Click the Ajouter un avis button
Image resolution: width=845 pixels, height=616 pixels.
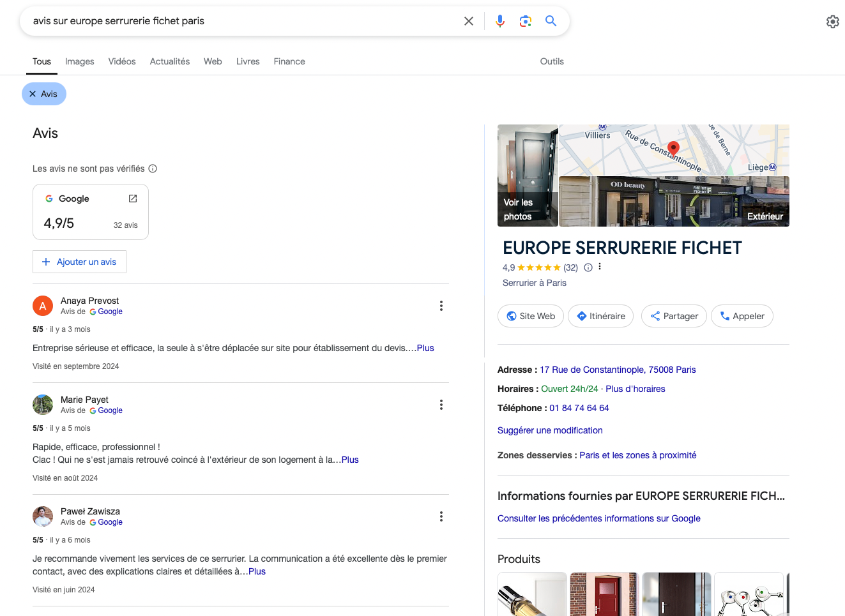click(79, 262)
